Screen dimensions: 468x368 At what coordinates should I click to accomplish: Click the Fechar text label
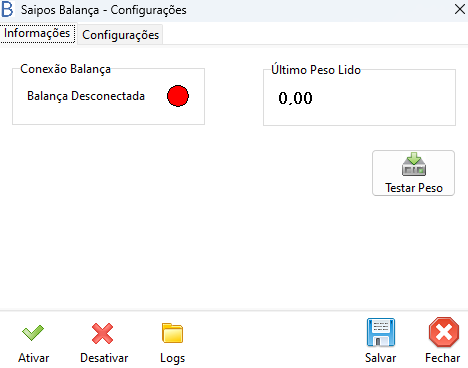tap(443, 358)
